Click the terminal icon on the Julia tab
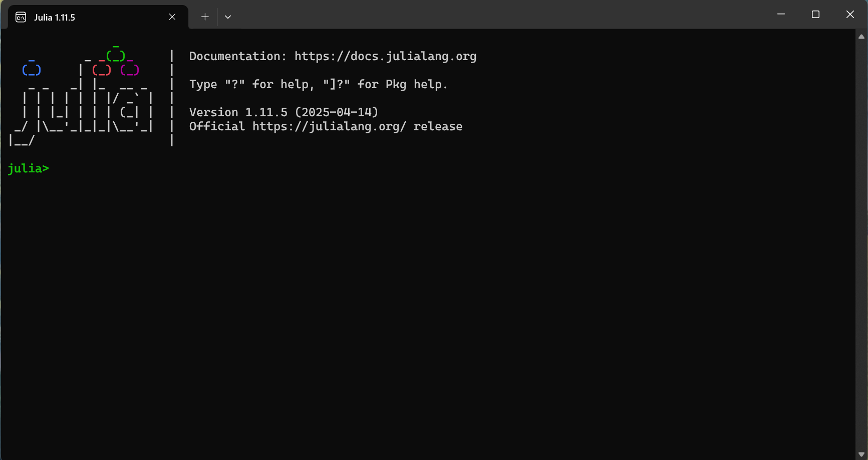The height and width of the screenshot is (460, 868). click(21, 18)
